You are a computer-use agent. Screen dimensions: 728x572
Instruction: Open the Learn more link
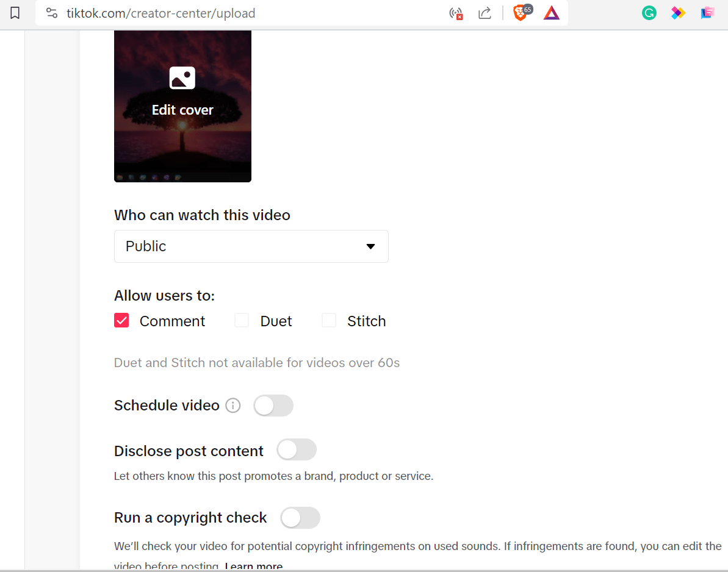253,566
